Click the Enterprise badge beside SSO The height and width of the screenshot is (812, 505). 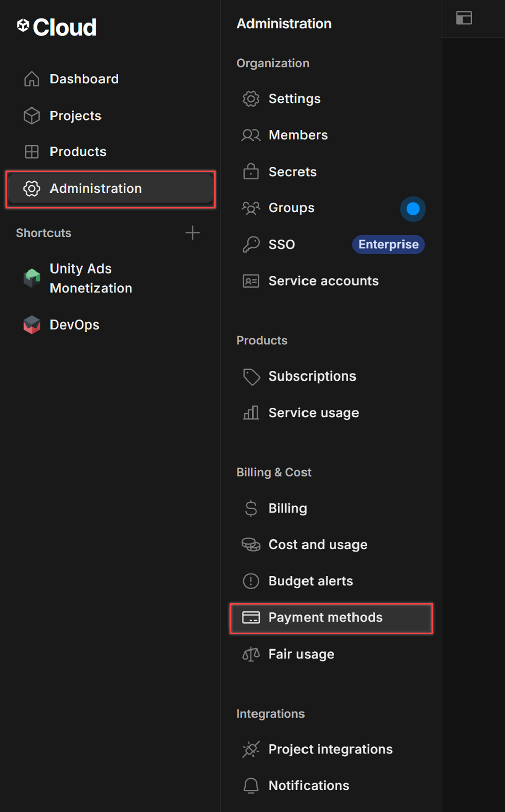click(388, 244)
